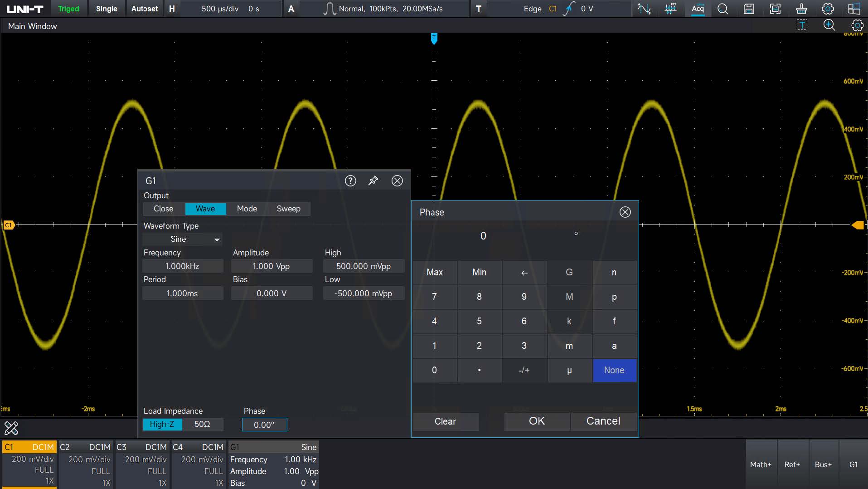Image resolution: width=868 pixels, height=489 pixels.
Task: Open the FFT analysis icon
Action: click(670, 9)
